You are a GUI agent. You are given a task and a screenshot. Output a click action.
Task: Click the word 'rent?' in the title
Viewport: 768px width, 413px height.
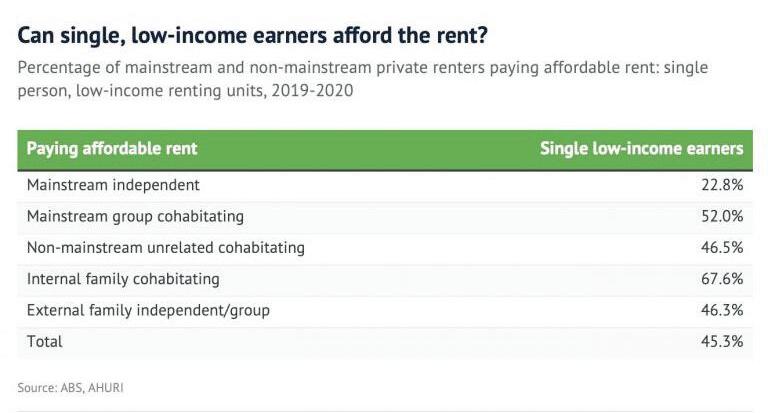[x=463, y=35]
